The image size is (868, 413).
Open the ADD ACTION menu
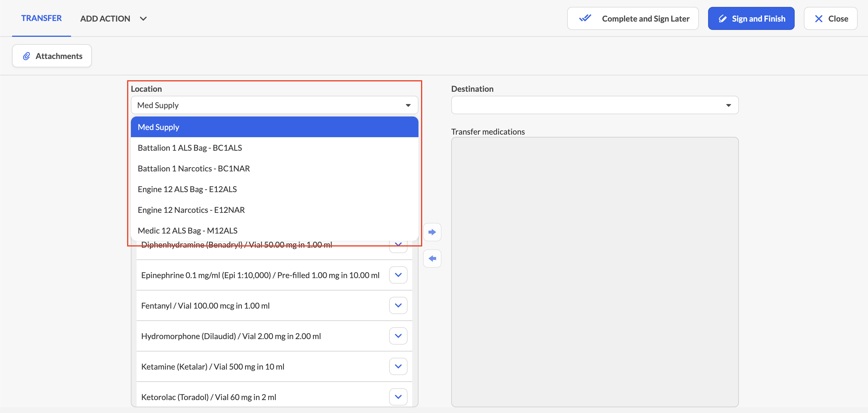(x=113, y=18)
